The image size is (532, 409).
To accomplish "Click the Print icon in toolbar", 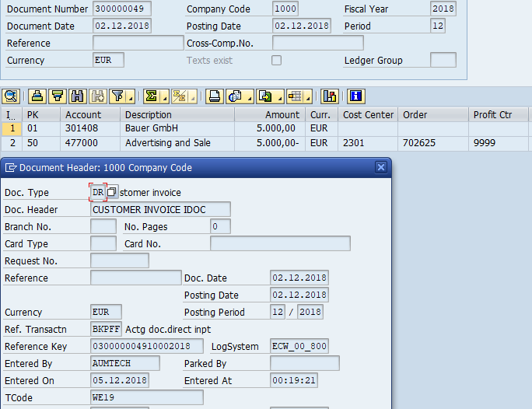I will coord(215,96).
